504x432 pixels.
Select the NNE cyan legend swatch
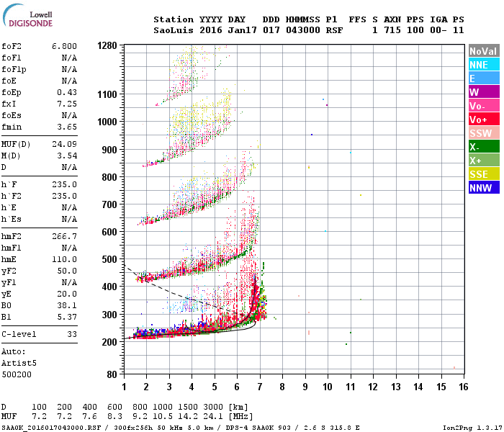(484, 65)
